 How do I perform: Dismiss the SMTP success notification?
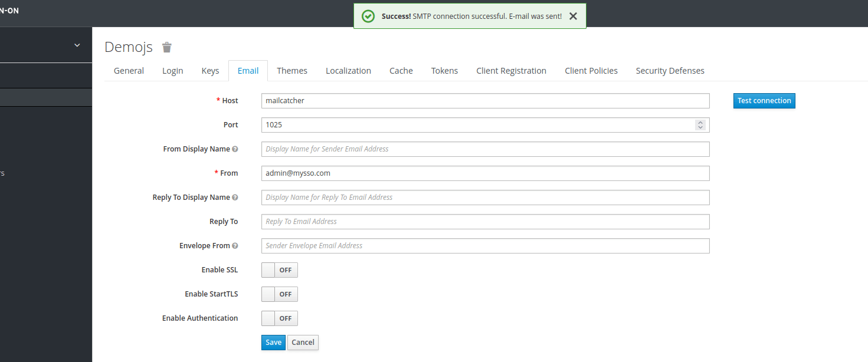tap(572, 16)
